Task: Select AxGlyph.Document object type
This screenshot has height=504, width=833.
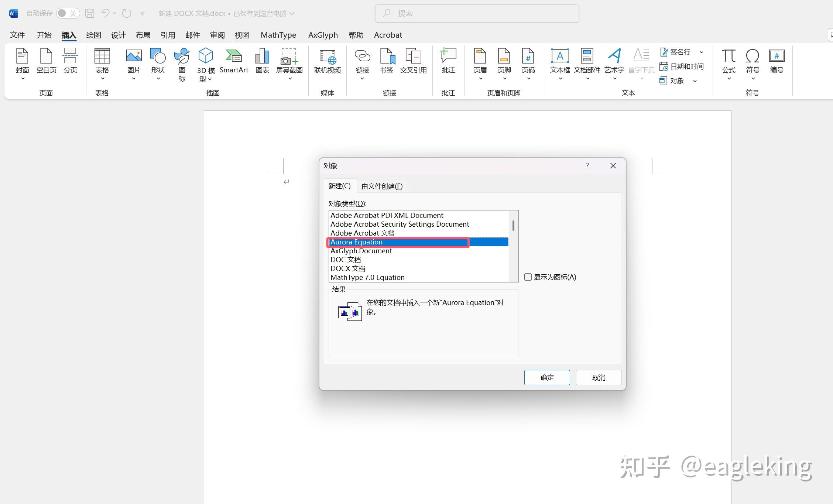Action: tap(418, 251)
